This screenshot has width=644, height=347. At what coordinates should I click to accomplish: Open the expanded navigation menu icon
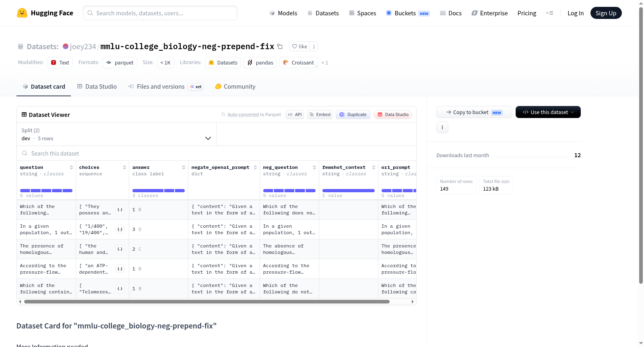point(549,13)
